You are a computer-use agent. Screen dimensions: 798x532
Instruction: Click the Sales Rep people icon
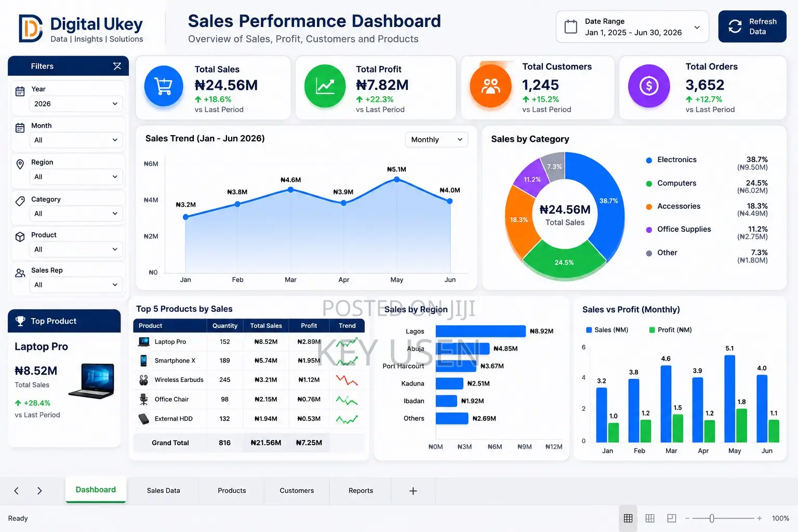[20, 273]
